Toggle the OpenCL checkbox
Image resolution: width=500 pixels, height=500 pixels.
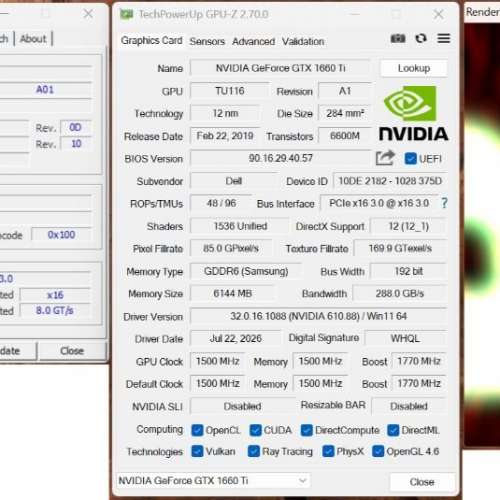coord(197,430)
